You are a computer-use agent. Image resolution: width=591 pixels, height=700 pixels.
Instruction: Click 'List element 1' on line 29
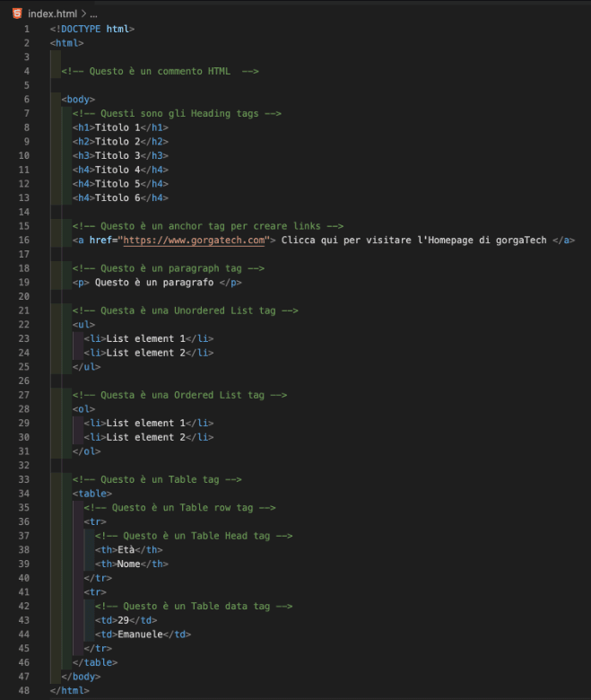(x=146, y=424)
